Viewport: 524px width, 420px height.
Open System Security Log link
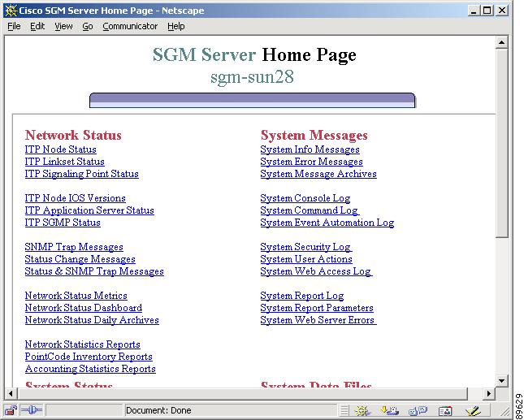(x=306, y=247)
